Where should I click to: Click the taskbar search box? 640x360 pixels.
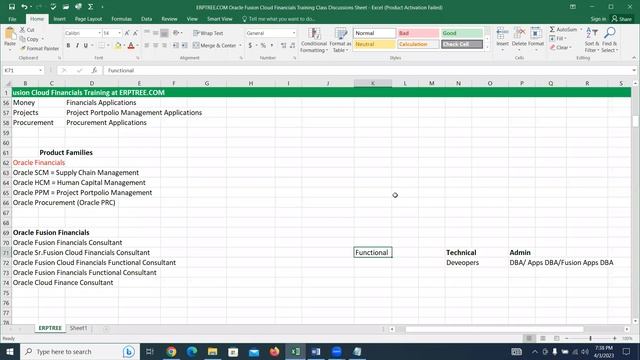point(80,351)
